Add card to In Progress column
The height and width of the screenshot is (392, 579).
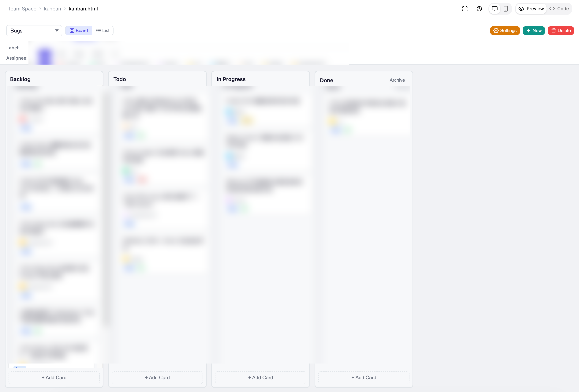coord(260,377)
